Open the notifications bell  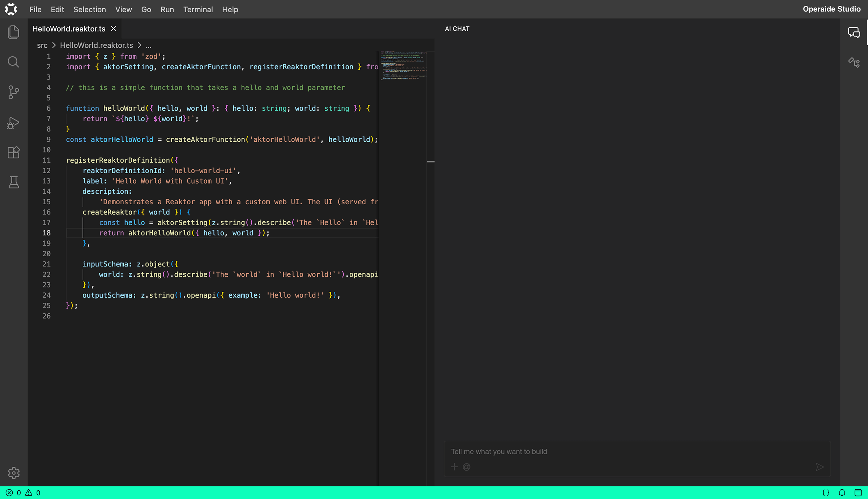pyautogui.click(x=842, y=492)
